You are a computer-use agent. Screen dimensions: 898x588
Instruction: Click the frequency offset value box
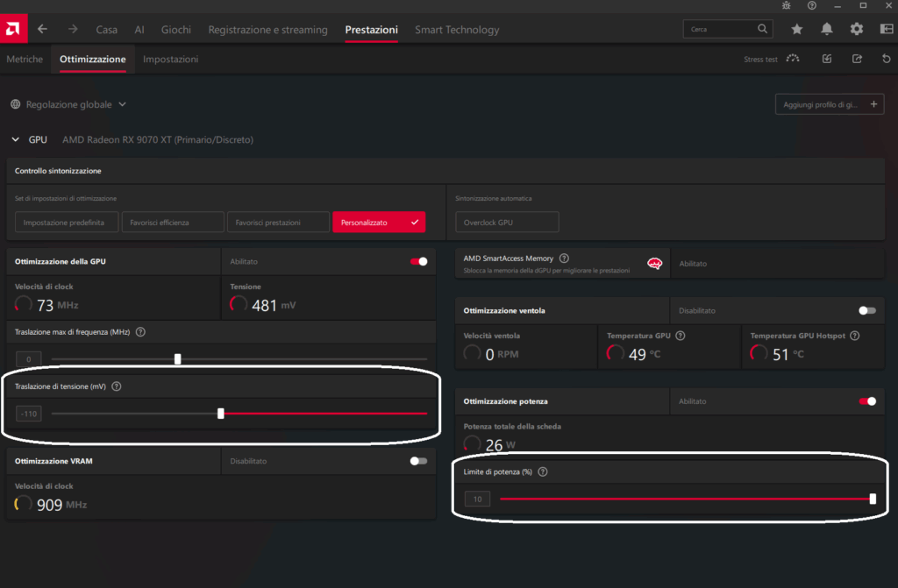point(29,359)
